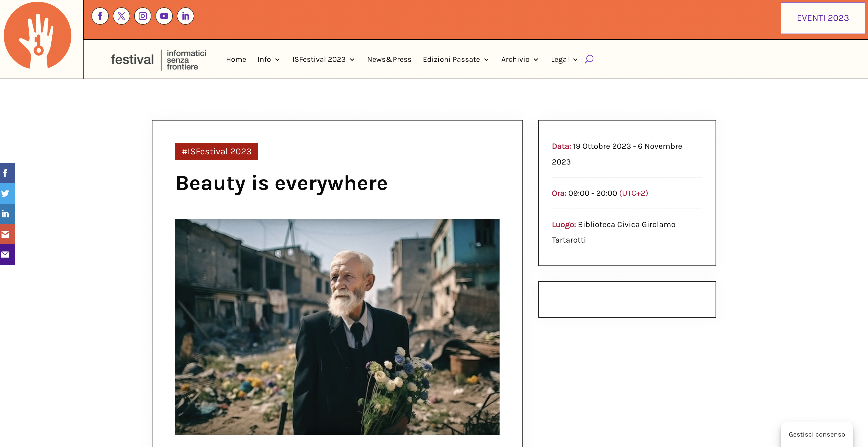
Task: Click the (UTC+2) timezone text
Action: (x=633, y=193)
